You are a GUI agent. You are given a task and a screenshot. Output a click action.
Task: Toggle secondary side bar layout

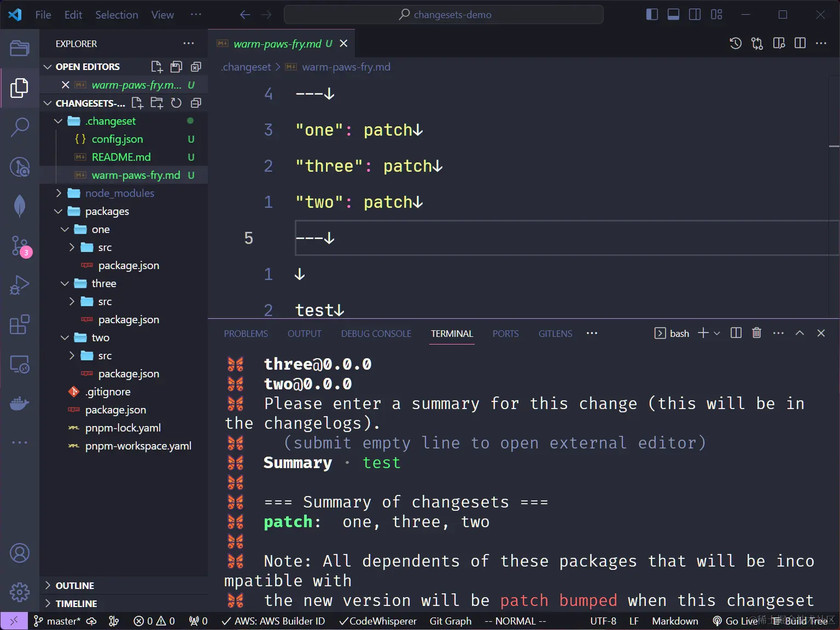(695, 14)
